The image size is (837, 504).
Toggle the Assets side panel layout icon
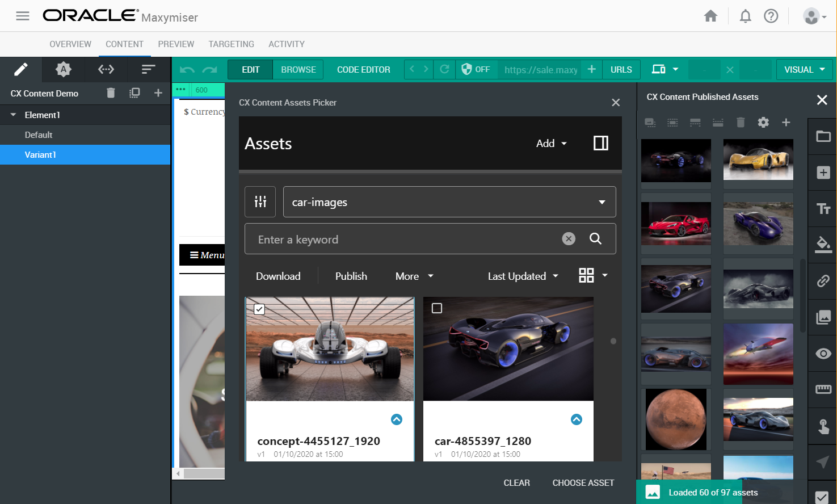pyautogui.click(x=601, y=143)
